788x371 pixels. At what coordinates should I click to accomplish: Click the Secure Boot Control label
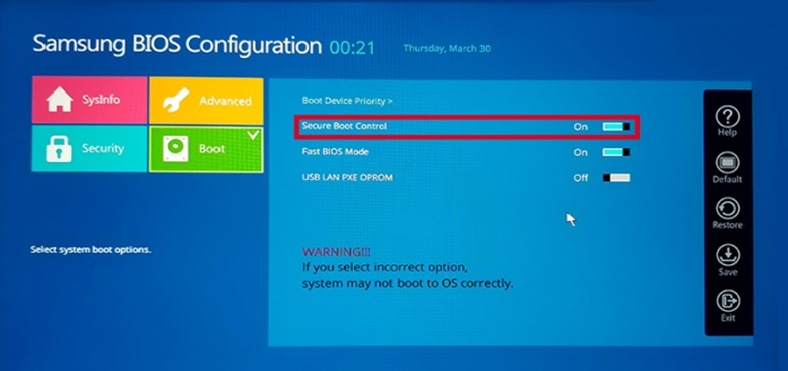(x=344, y=126)
